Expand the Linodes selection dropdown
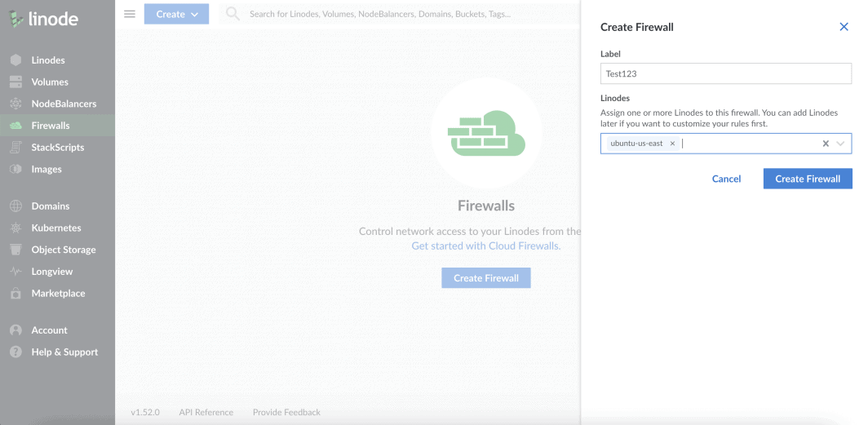868x425 pixels. [841, 144]
